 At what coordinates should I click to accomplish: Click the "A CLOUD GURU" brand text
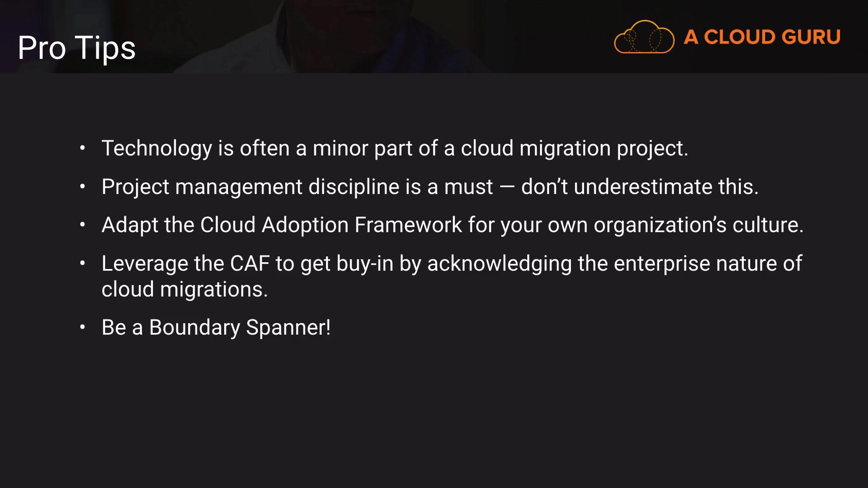pos(762,37)
